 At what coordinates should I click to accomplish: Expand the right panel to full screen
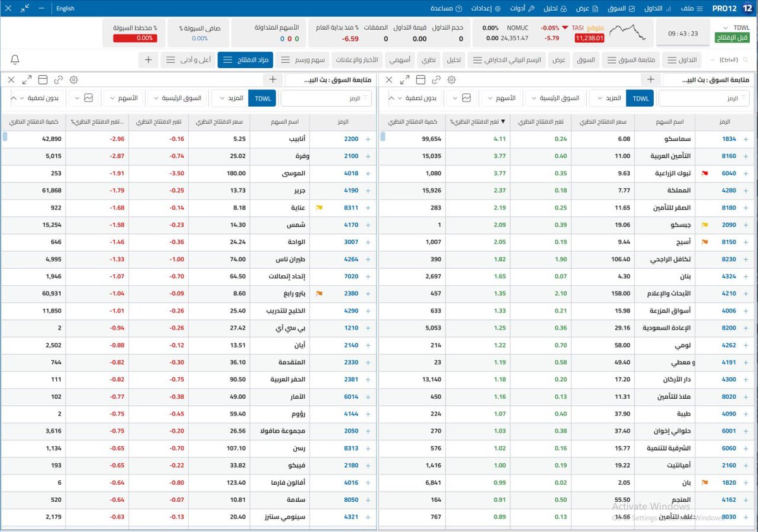point(404,80)
